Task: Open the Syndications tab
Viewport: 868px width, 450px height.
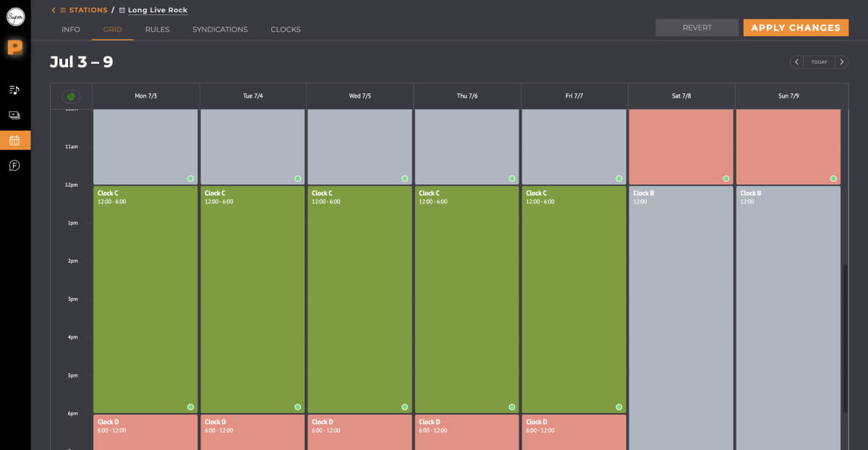Action: 220,30
